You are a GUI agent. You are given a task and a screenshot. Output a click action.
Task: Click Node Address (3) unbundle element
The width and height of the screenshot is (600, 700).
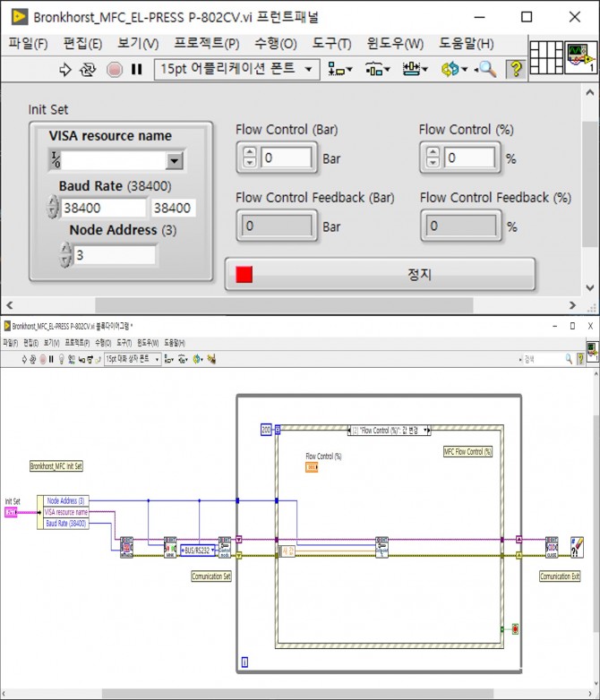pyautogui.click(x=65, y=501)
